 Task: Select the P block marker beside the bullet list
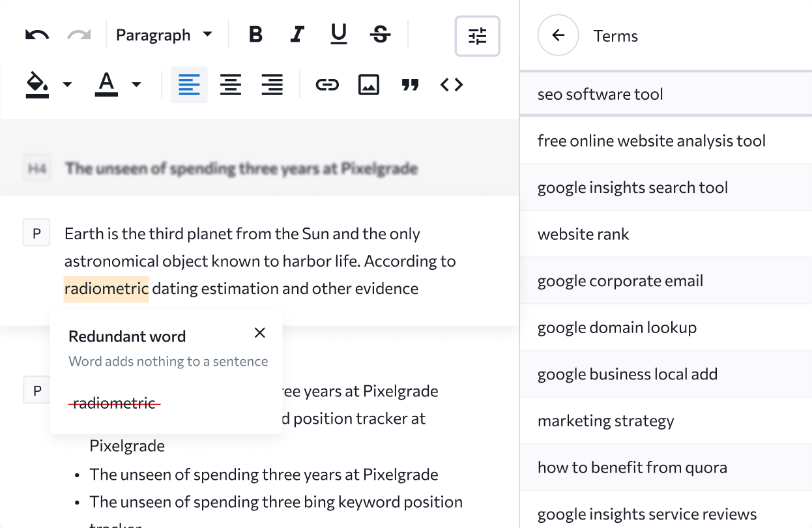36,390
